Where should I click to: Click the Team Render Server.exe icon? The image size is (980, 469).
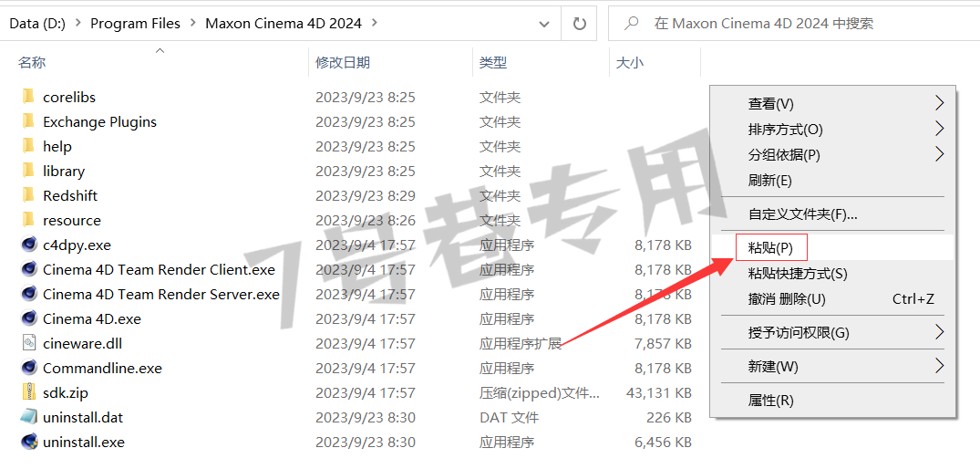tap(29, 294)
